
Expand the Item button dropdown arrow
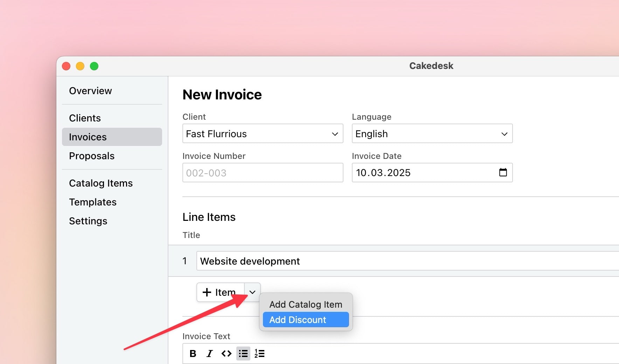click(x=252, y=292)
